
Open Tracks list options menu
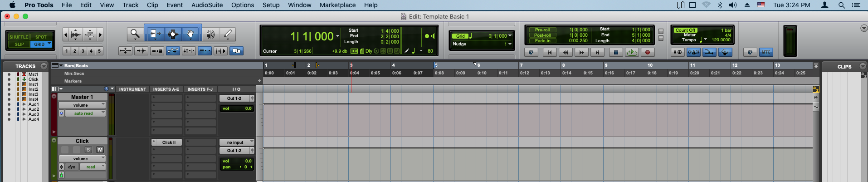[x=44, y=66]
